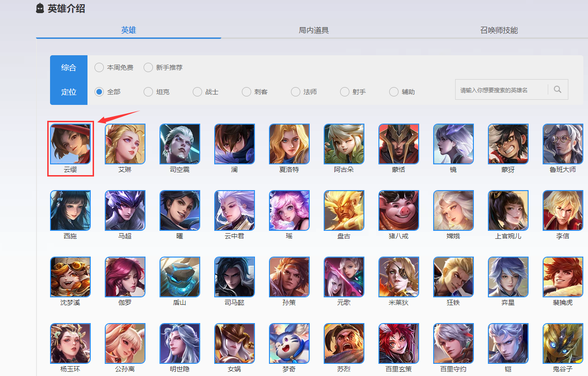588x376 pixels.
Task: Select the 鲁班大师 hero portrait
Action: (x=563, y=144)
